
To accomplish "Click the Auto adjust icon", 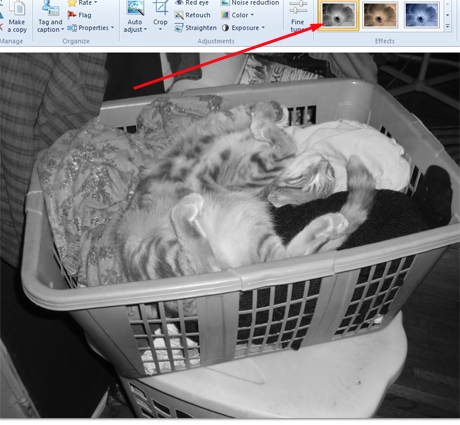I will tap(135, 8).
